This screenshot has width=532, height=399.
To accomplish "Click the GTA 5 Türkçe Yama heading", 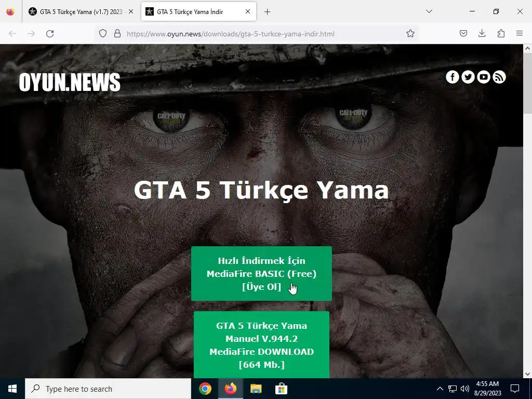I will (x=261, y=190).
